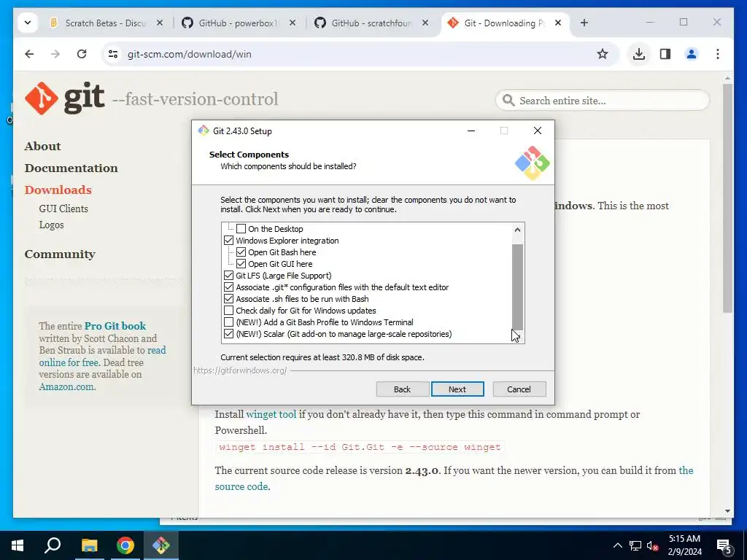Screen dimensions: 747x560
Task: Open File Explorer from the taskbar
Action: 89,545
